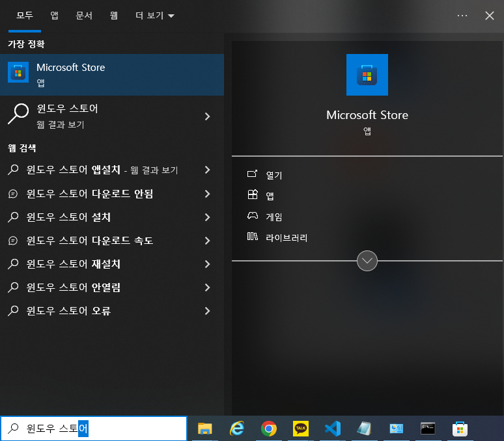The height and width of the screenshot is (441, 504).
Task: Open File Explorer from the taskbar
Action: click(x=204, y=429)
